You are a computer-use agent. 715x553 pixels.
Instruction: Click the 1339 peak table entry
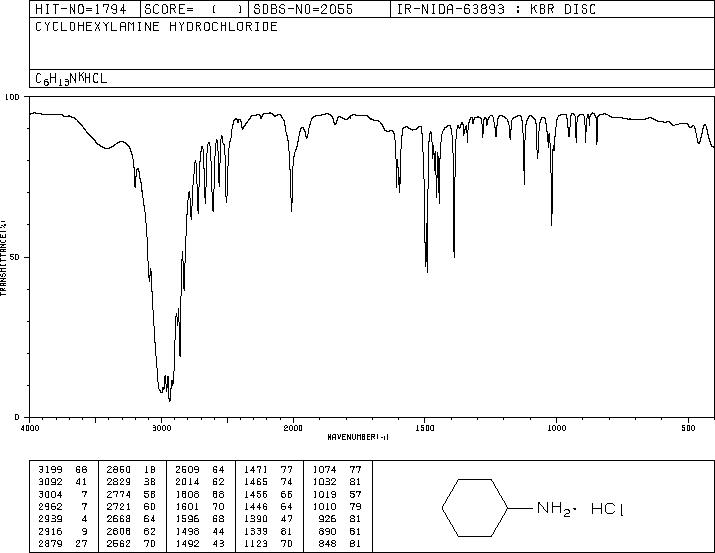(x=268, y=532)
